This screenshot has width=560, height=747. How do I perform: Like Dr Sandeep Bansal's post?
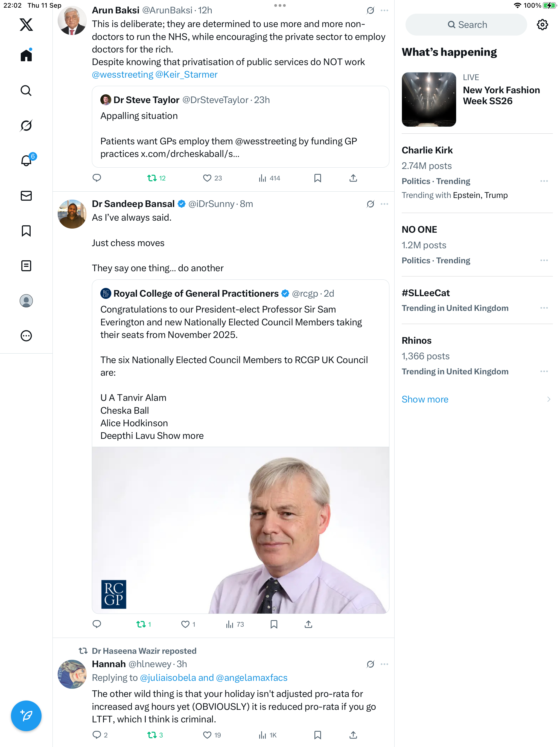click(185, 625)
